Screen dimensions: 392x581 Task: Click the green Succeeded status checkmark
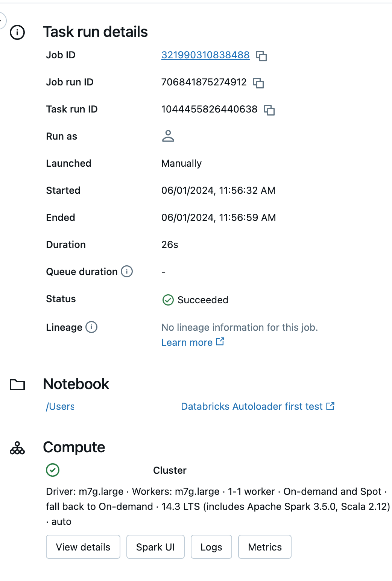(x=168, y=300)
